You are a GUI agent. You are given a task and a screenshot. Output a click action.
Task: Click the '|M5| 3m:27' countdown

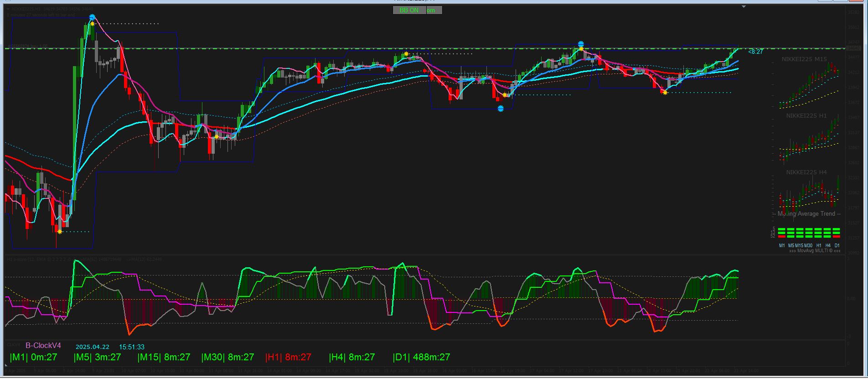click(x=98, y=358)
